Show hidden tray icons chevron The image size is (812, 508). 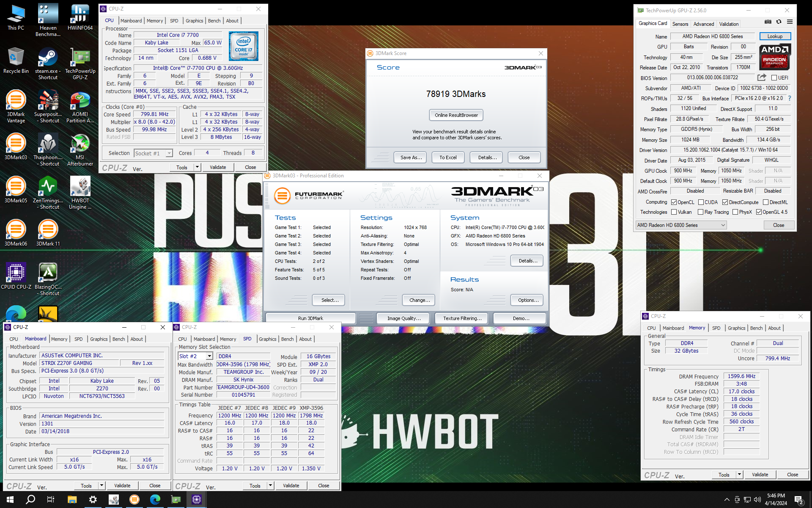(727, 500)
